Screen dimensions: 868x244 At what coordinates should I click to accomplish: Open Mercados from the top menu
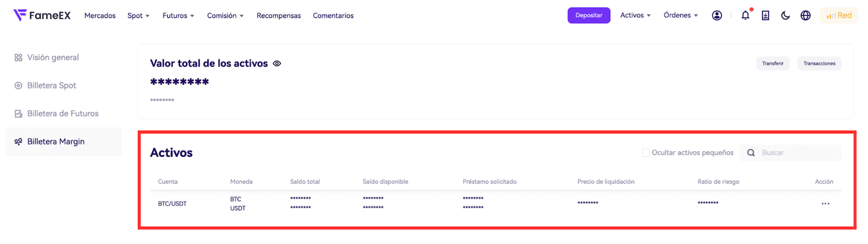(x=100, y=16)
